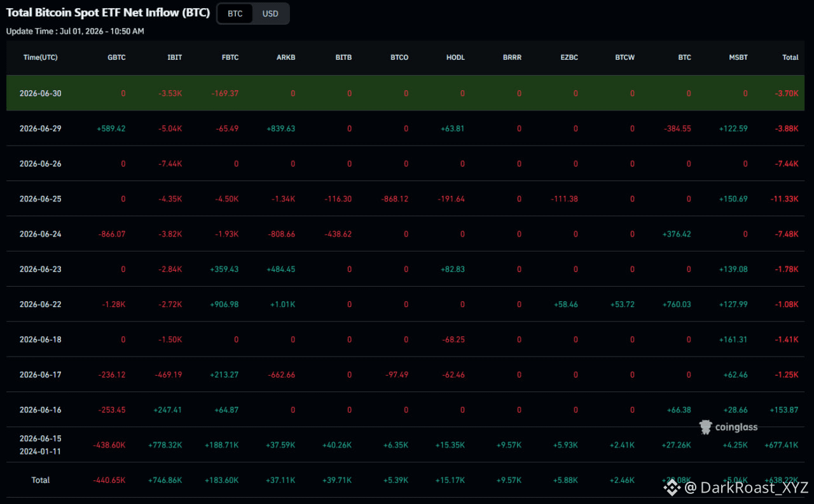Select the 2026-06-23 date cell
The image size is (814, 504).
coord(41,269)
